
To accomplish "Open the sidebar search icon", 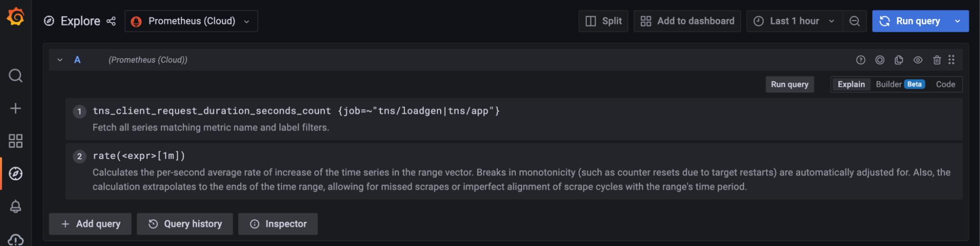I will click(x=16, y=75).
